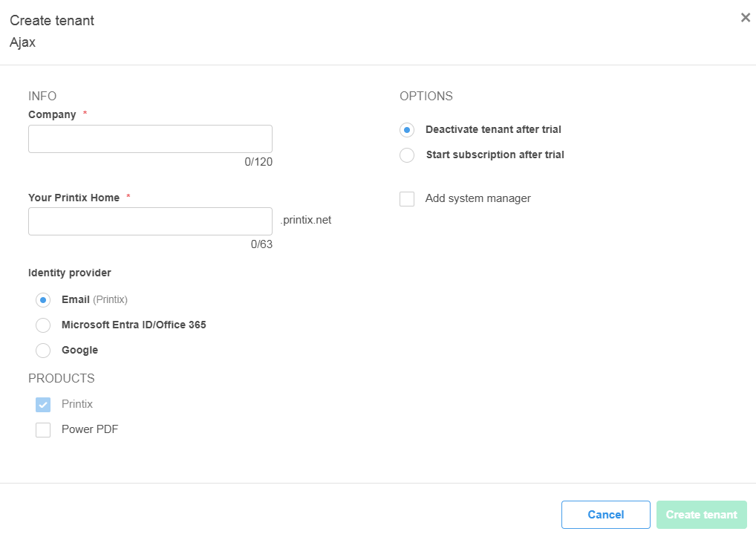Click the 'Power PDF' label text
756x540 pixels.
pyautogui.click(x=90, y=429)
